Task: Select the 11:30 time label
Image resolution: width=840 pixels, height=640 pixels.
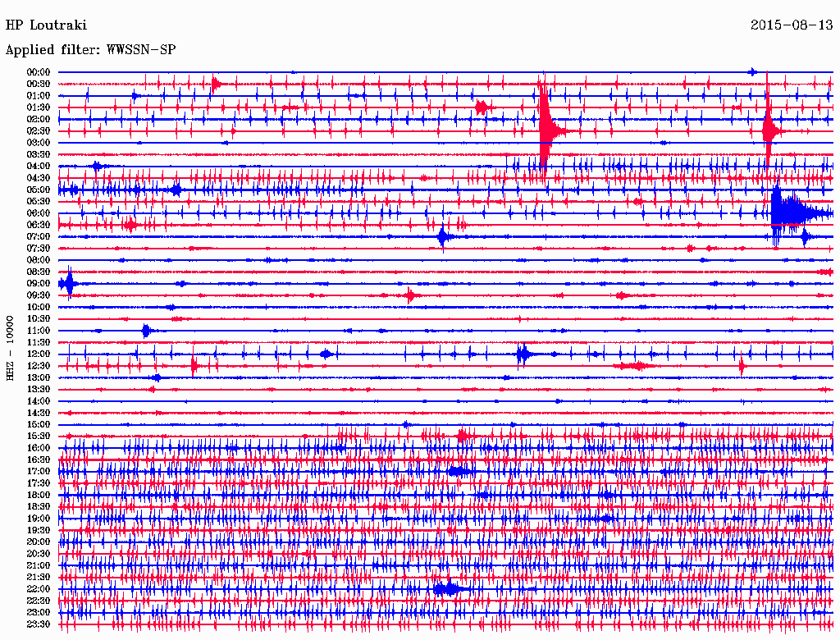Action: [x=39, y=342]
